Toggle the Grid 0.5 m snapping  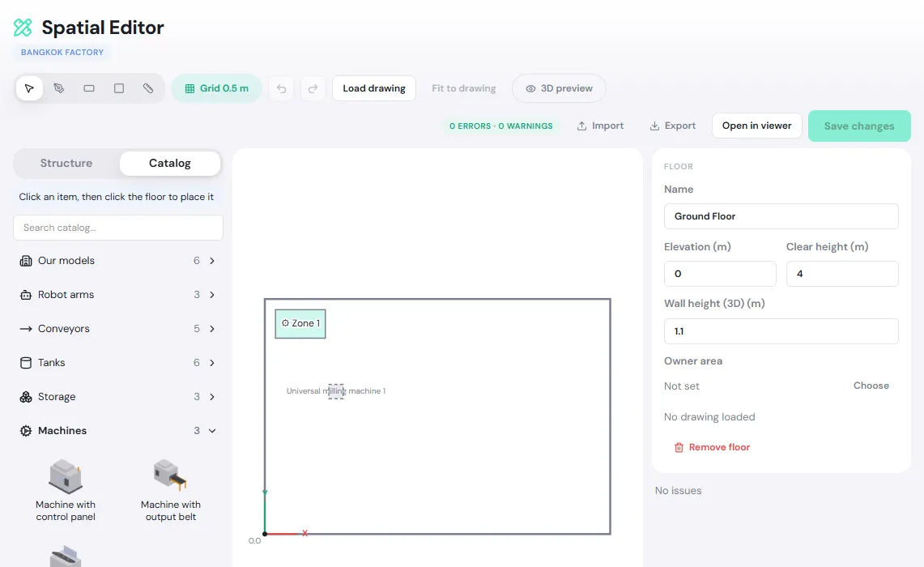217,88
